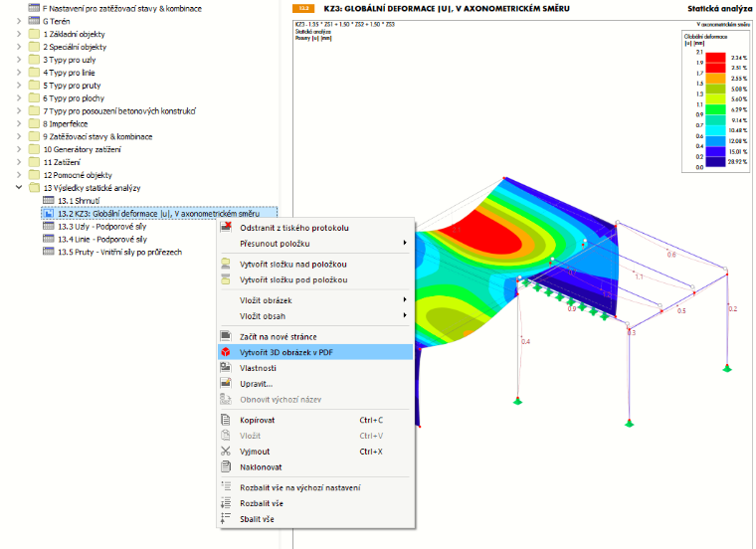Expand the 1 Základní objekty folder
This screenshot has width=756, height=549.
[19, 34]
